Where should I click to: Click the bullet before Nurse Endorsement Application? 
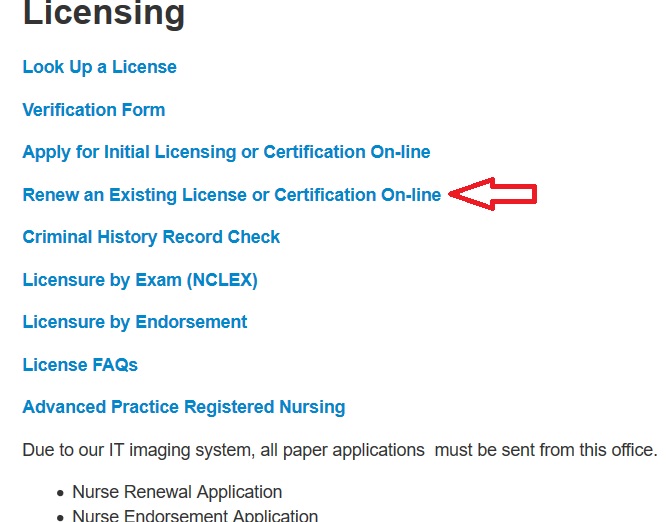[x=61, y=517]
